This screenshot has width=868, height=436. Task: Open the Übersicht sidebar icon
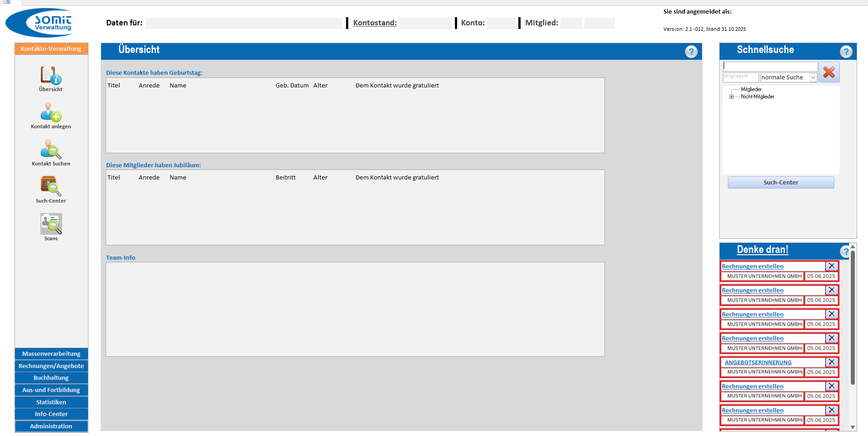click(x=51, y=76)
